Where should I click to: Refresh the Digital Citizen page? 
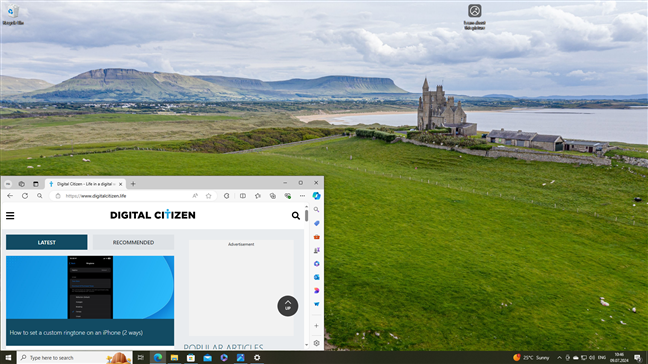click(25, 196)
